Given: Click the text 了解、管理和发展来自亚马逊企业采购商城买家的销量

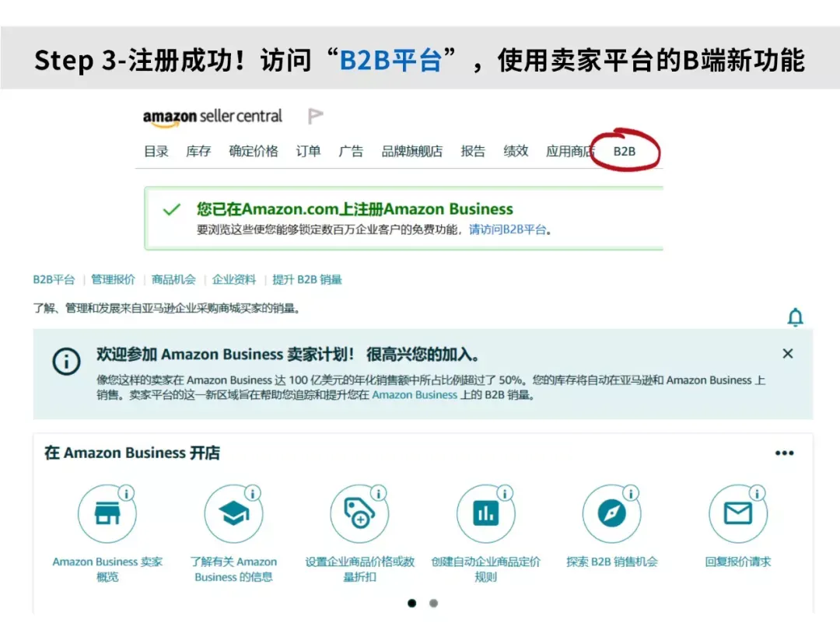Looking at the screenshot, I should tap(166, 309).
